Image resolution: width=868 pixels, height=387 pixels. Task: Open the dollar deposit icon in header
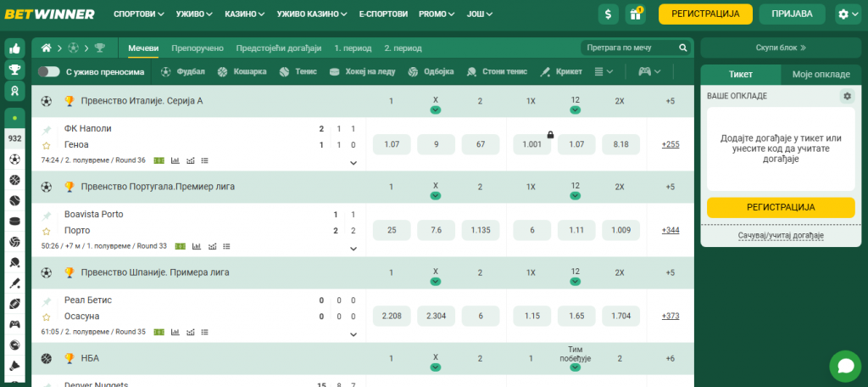coord(609,14)
